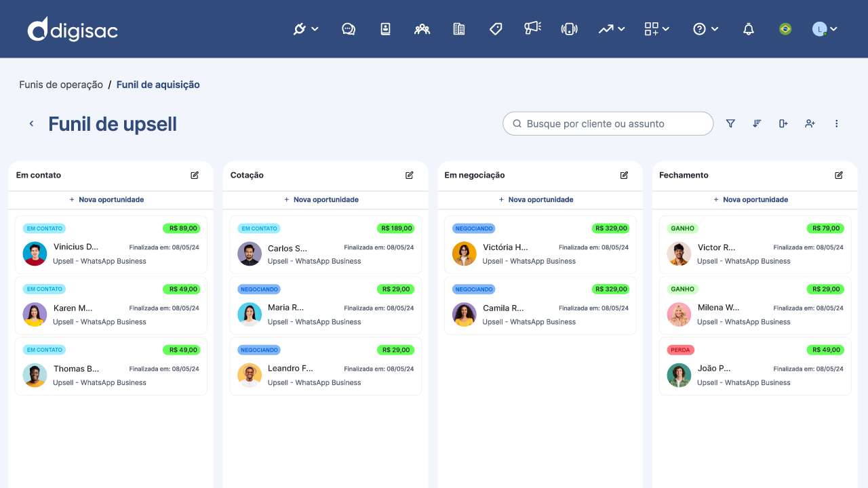The height and width of the screenshot is (488, 868).
Task: Expand the plug connections dropdown
Action: (305, 29)
